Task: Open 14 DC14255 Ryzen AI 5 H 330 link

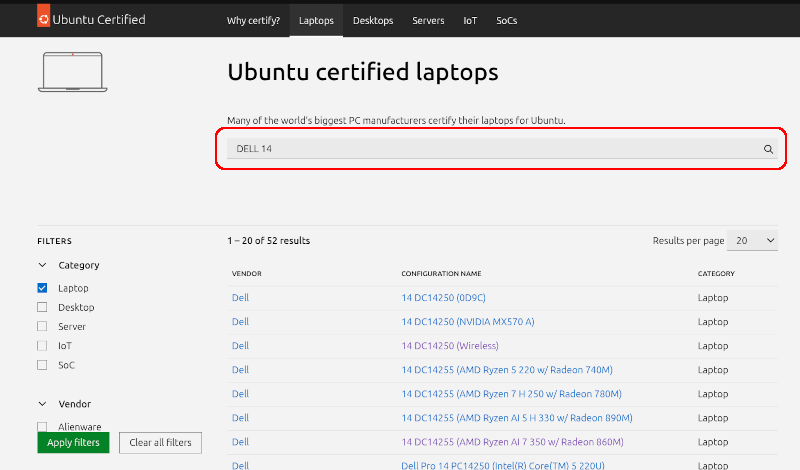Action: [517, 417]
